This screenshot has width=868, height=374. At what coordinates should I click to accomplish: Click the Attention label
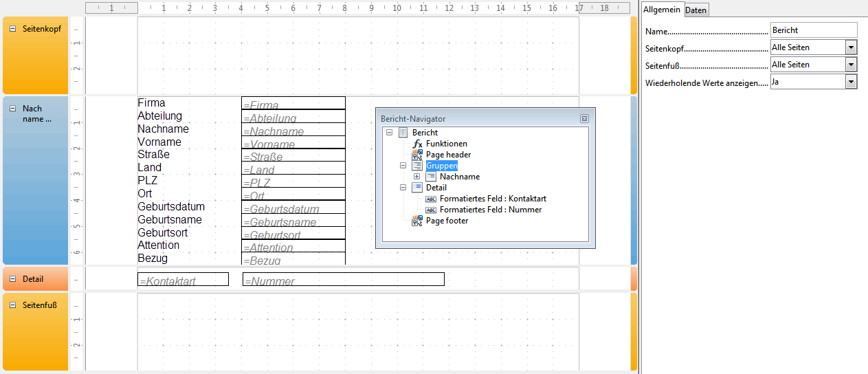[x=159, y=245]
